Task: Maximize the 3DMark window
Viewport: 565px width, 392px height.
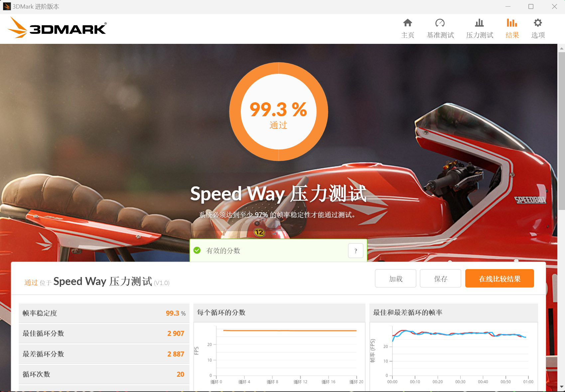Action: tap(531, 6)
